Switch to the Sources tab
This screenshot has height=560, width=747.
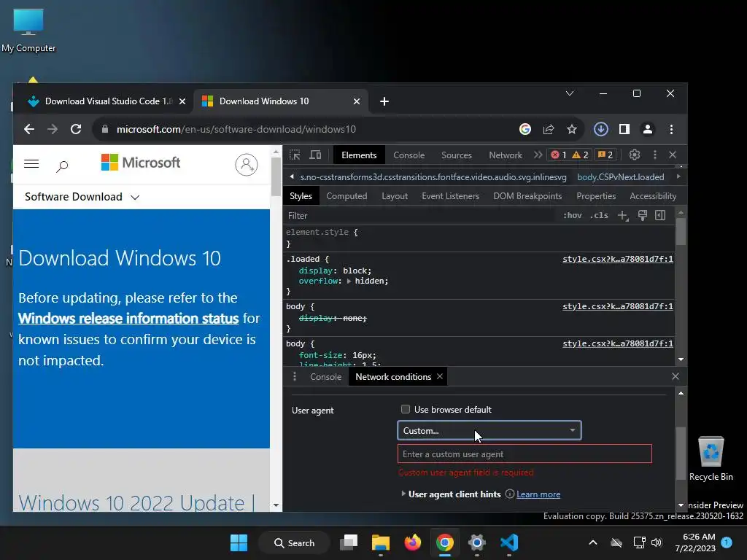click(x=457, y=155)
